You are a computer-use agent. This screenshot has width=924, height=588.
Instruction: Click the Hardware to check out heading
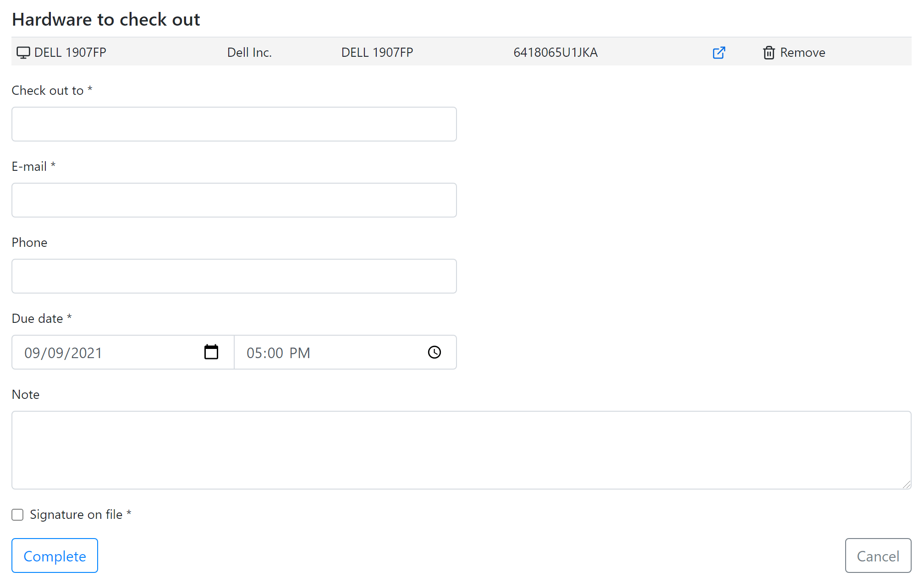coord(105,19)
